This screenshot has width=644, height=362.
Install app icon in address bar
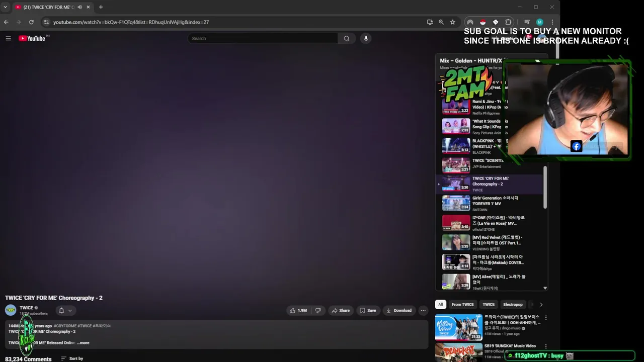pyautogui.click(x=430, y=22)
